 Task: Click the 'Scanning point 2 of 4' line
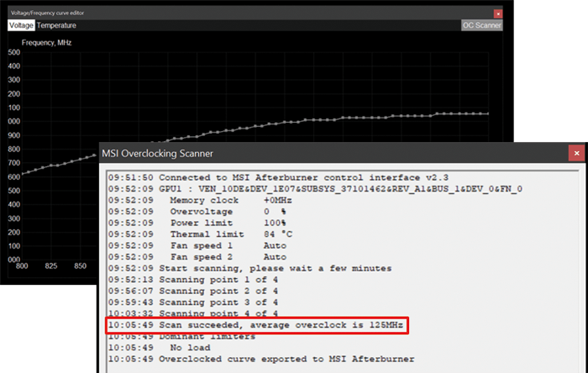click(193, 291)
